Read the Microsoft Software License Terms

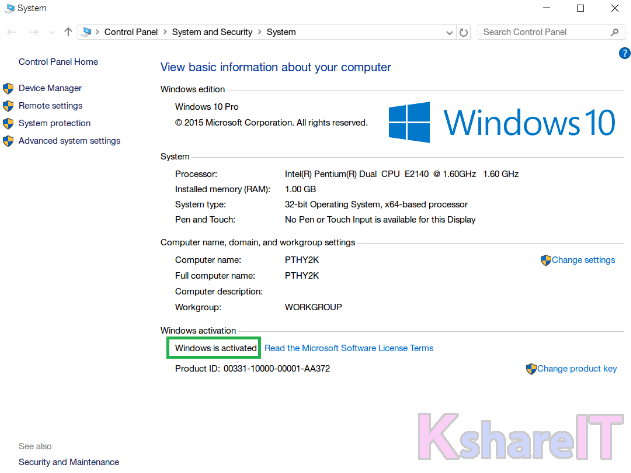point(348,348)
